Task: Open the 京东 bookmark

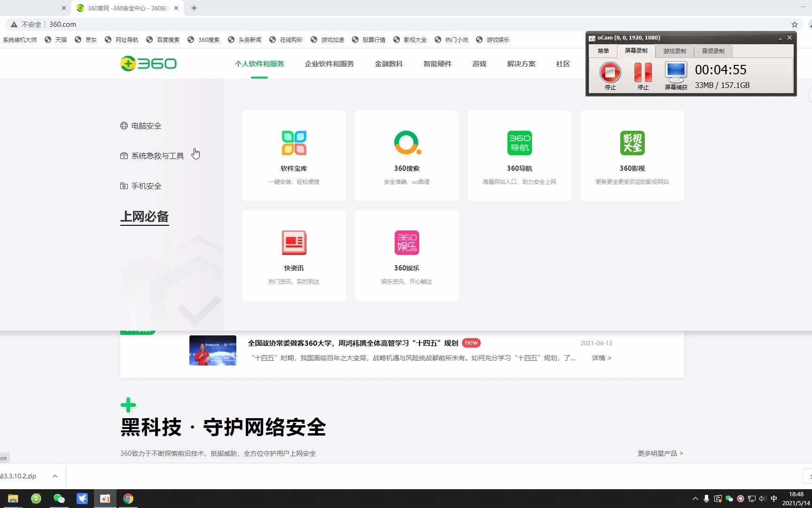Action: tap(86, 40)
